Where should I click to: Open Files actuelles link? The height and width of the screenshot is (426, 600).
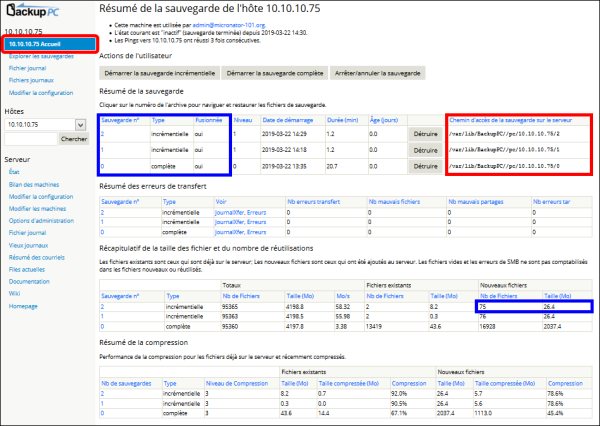point(27,269)
